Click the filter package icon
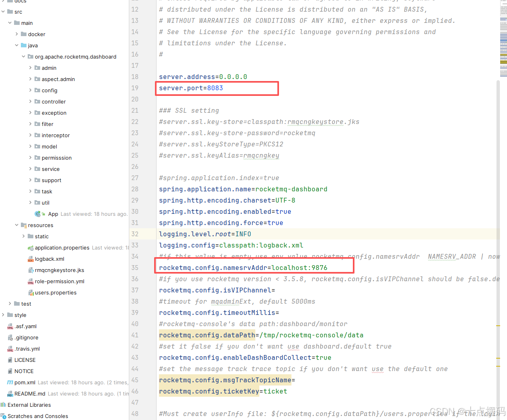507x420 pixels. point(37,124)
